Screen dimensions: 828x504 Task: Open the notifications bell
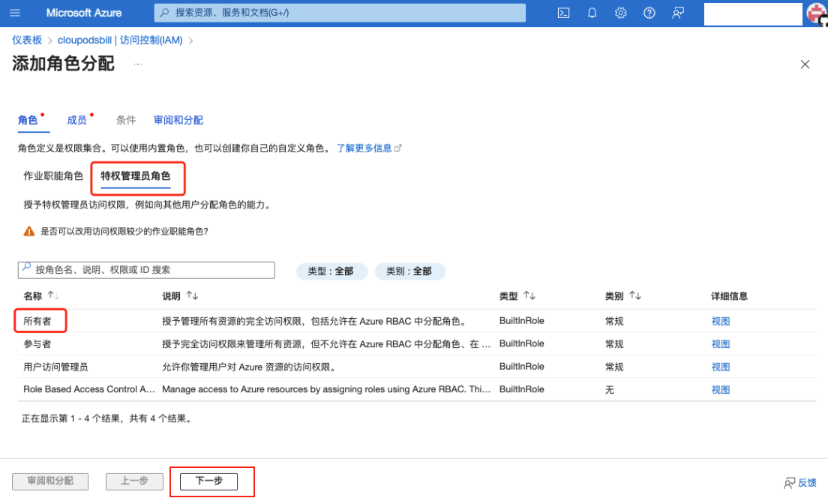click(x=592, y=13)
